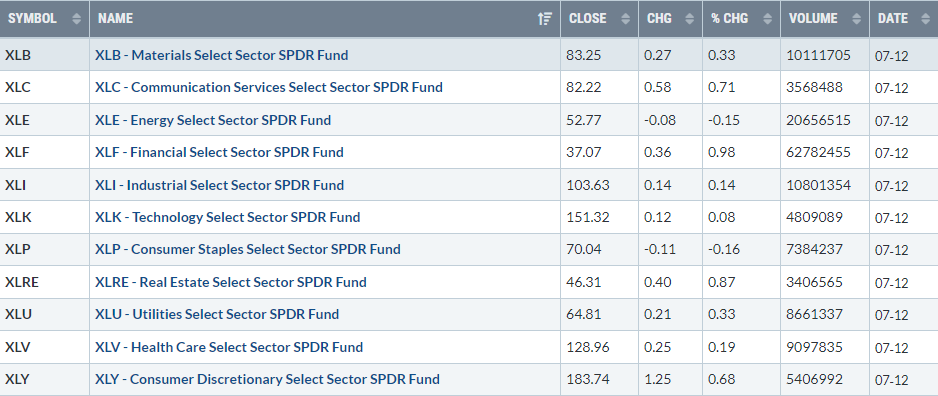Open XLY Consumer Discretionary fund link
The width and height of the screenshot is (938, 396).
tap(267, 379)
